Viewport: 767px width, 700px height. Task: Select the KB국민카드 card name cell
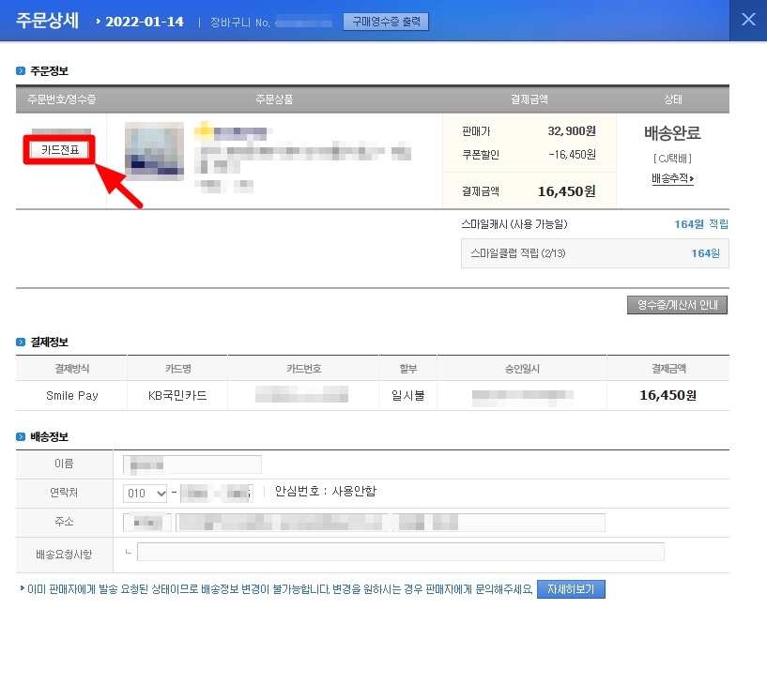click(176, 394)
